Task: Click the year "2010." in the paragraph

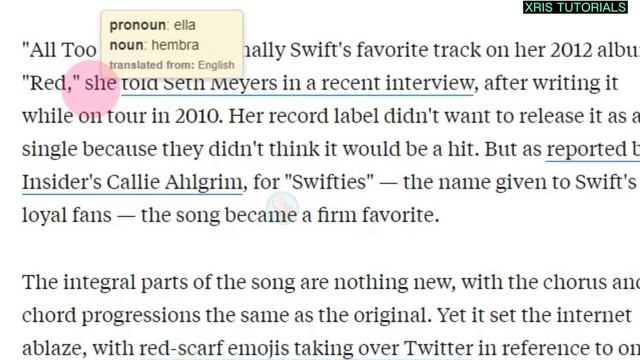Action: point(199,116)
